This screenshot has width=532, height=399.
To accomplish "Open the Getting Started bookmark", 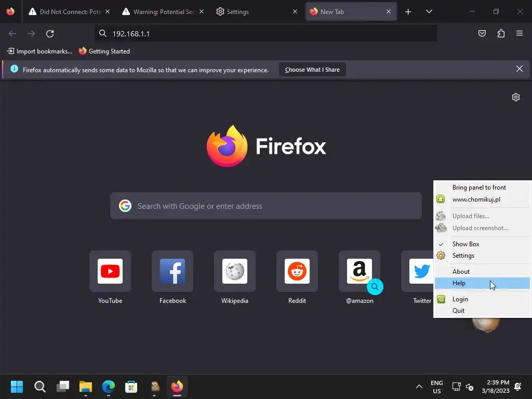I will pos(104,51).
